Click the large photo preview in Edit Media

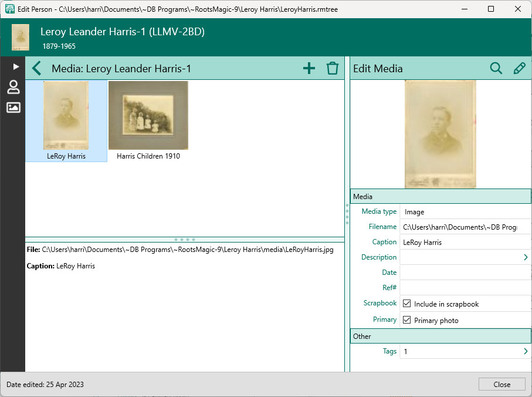440,134
